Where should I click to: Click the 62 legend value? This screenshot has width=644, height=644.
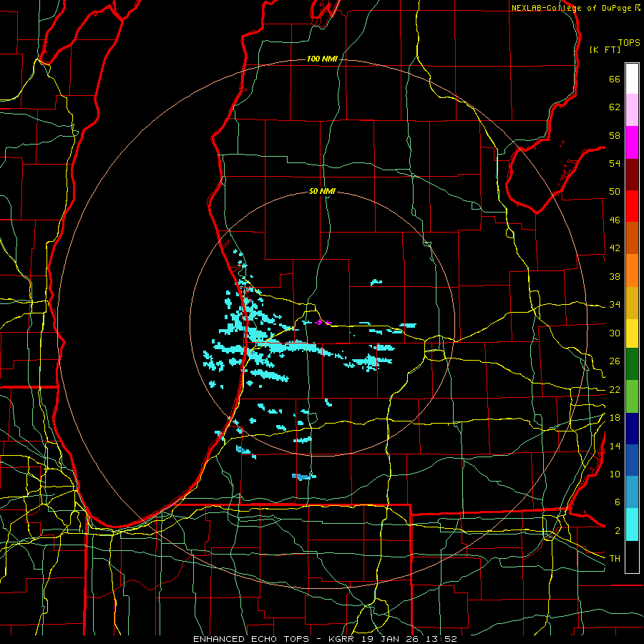point(615,107)
